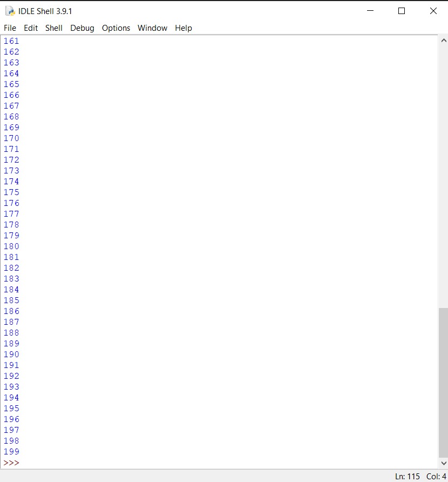The height and width of the screenshot is (482, 448).
Task: Click the vertical scrollbar thumb
Action: (x=443, y=383)
